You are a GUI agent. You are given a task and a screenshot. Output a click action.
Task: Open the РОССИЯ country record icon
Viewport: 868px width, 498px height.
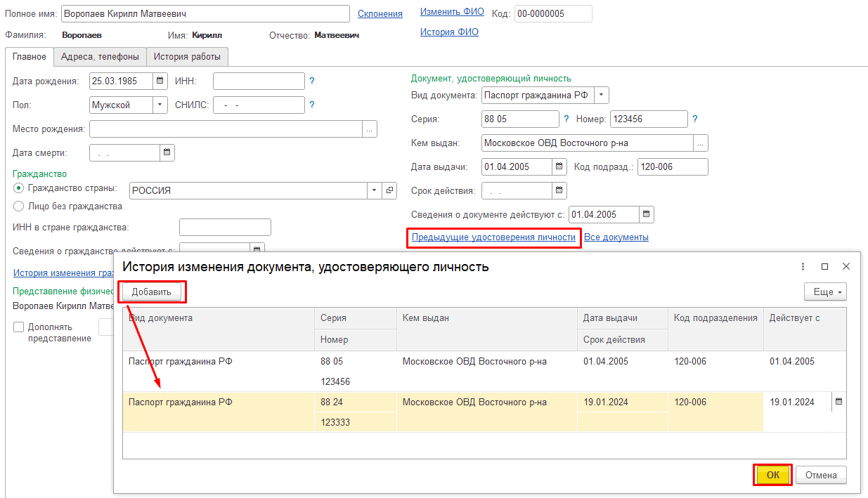point(389,190)
